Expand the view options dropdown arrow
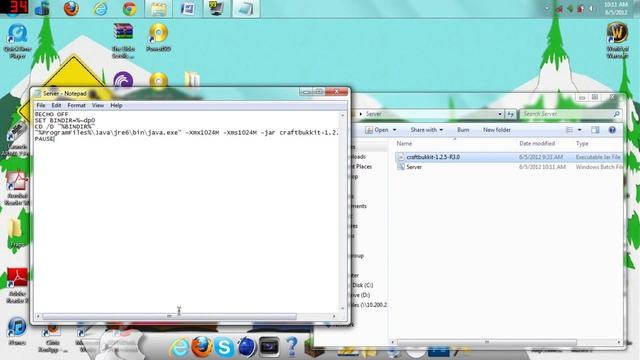 coord(580,130)
